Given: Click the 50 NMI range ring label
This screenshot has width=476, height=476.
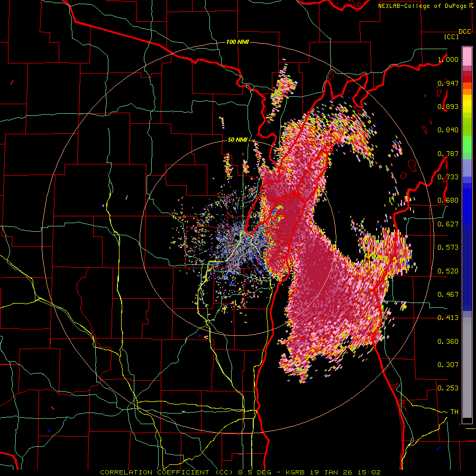Looking at the screenshot, I should tap(237, 140).
